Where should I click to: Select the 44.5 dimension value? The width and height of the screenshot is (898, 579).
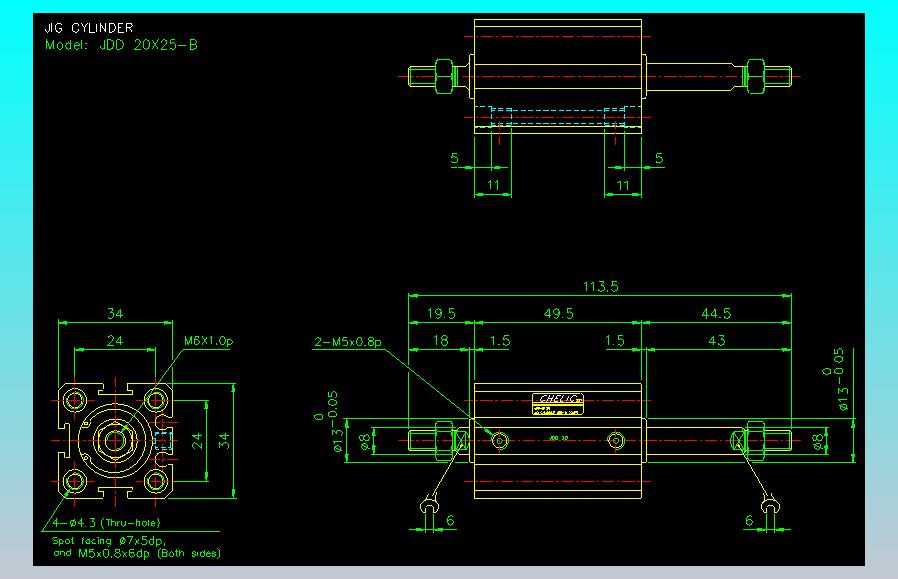click(x=716, y=313)
